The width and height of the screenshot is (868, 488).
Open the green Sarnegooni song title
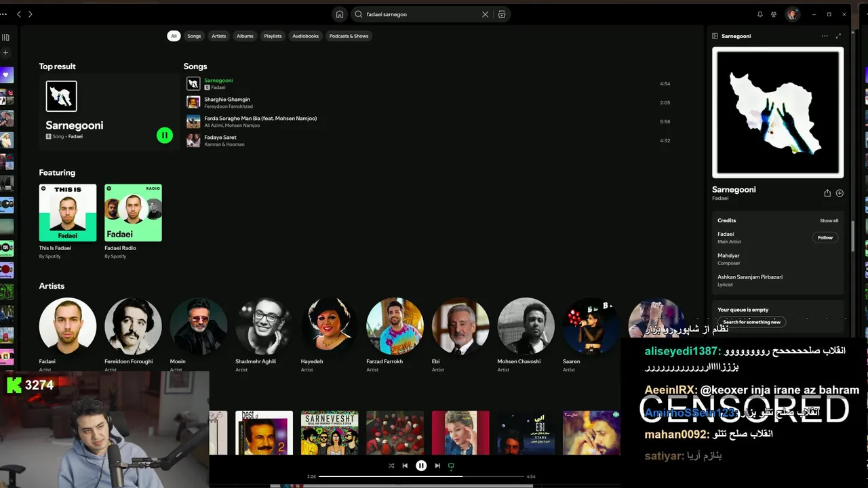pos(218,80)
